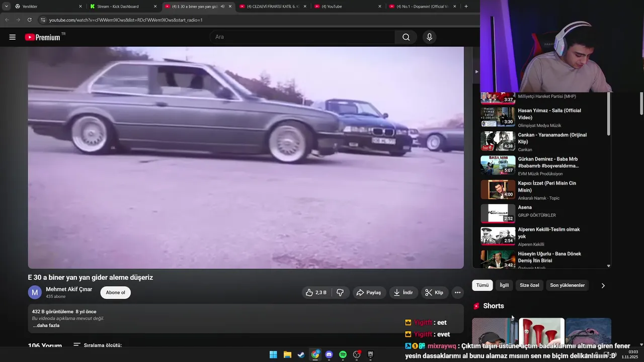
Task: Mute audio icon on E 30 tab
Action: tap(222, 7)
